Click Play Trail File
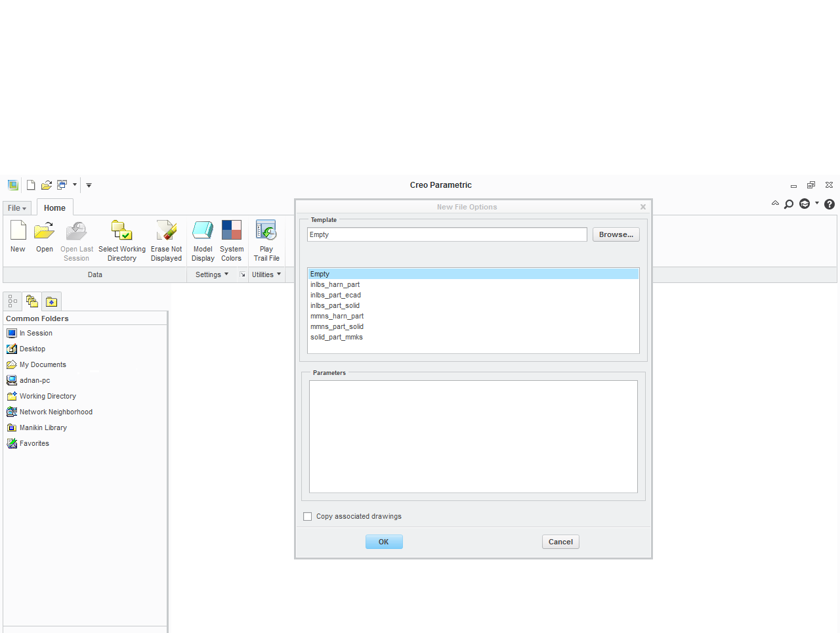The image size is (840, 633). [x=266, y=241]
